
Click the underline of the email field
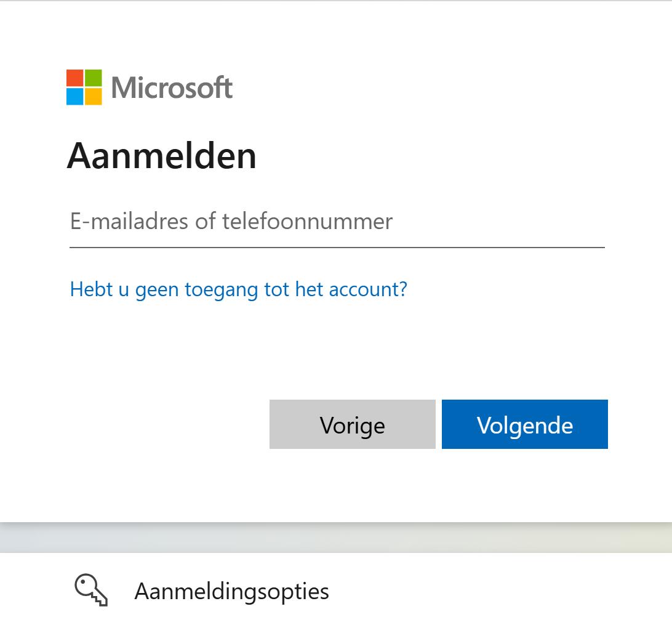tap(337, 248)
